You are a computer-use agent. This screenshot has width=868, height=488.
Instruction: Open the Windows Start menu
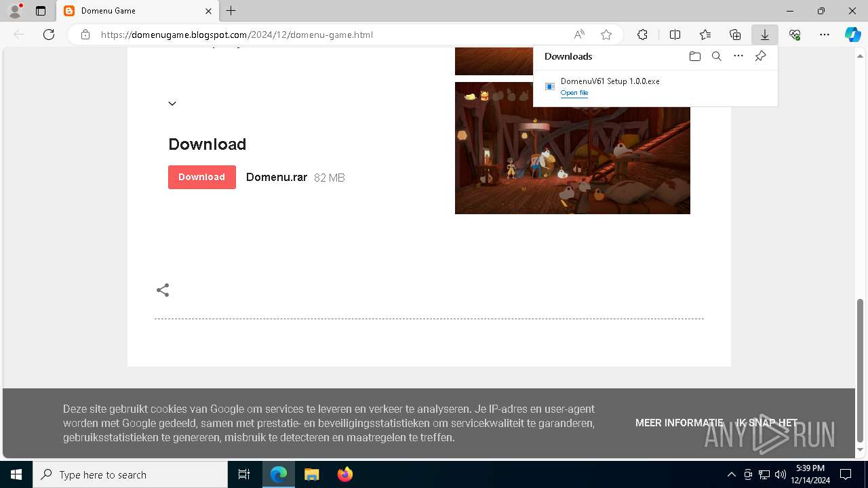pyautogui.click(x=16, y=474)
